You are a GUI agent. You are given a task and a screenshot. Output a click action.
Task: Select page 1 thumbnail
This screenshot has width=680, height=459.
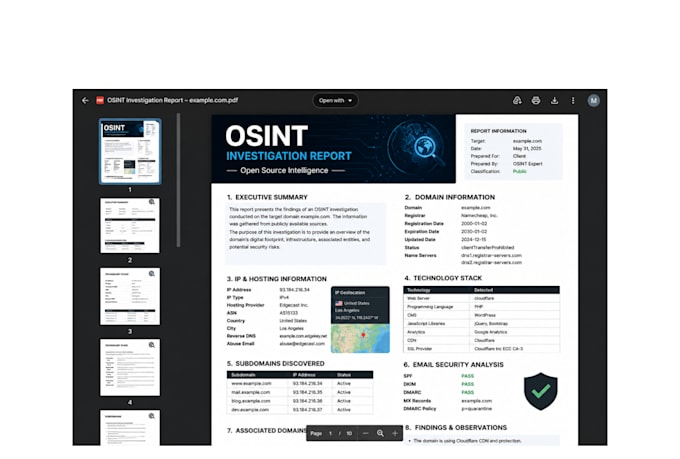pyautogui.click(x=130, y=151)
